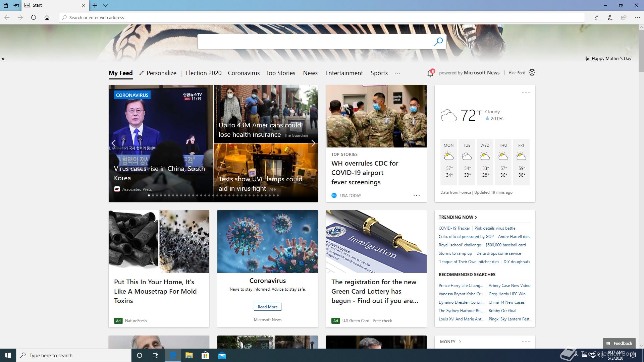Click the browser Refresh icon
Image resolution: width=644 pixels, height=362 pixels.
click(34, 17)
